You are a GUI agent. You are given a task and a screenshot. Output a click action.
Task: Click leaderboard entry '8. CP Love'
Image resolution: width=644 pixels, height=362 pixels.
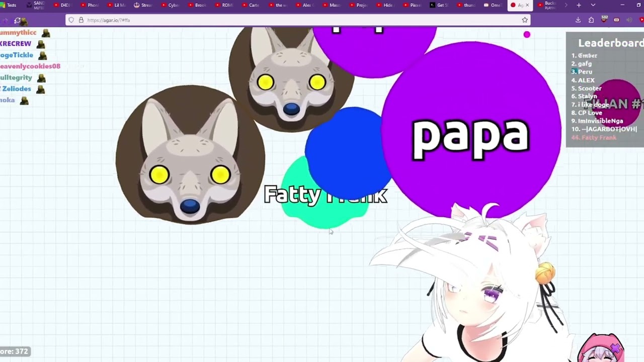tap(587, 113)
